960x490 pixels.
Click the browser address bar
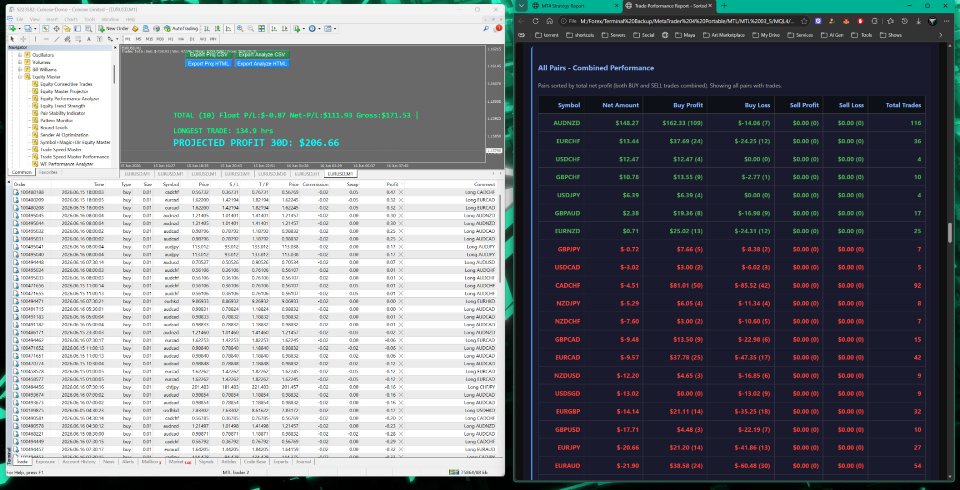(x=686, y=21)
